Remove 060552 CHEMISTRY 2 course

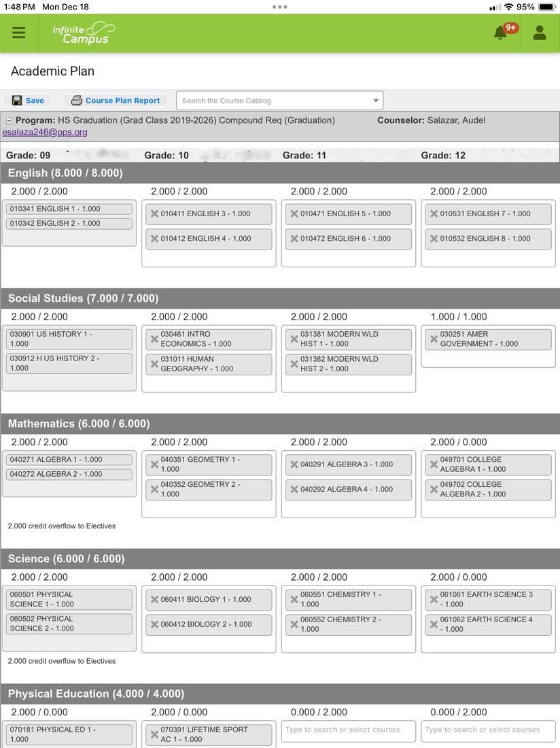(x=294, y=624)
